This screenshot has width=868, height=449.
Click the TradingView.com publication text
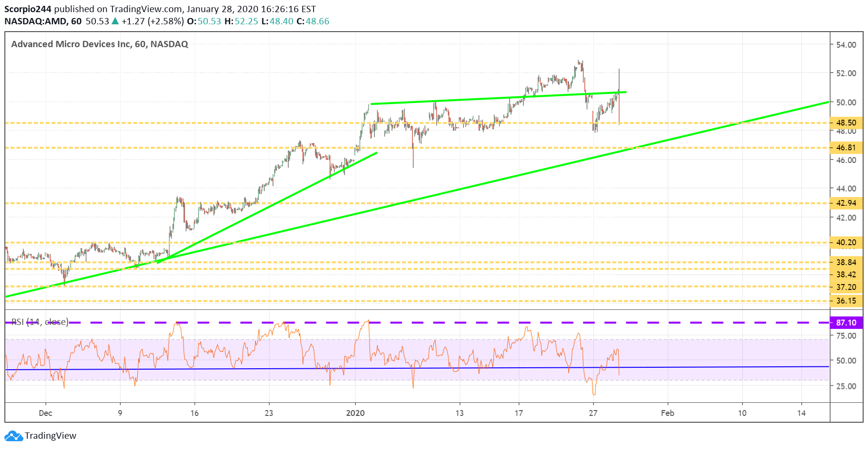(x=146, y=9)
